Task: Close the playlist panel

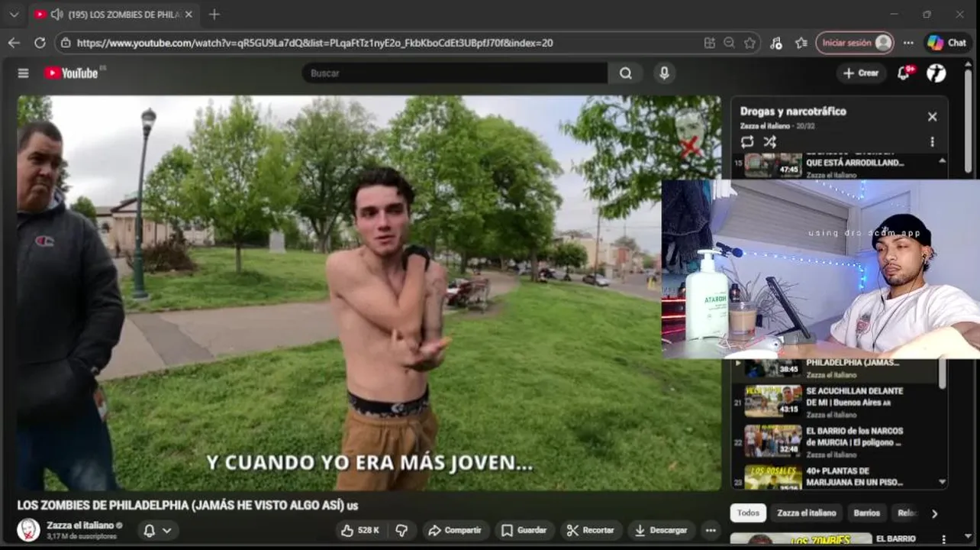Action: (932, 117)
